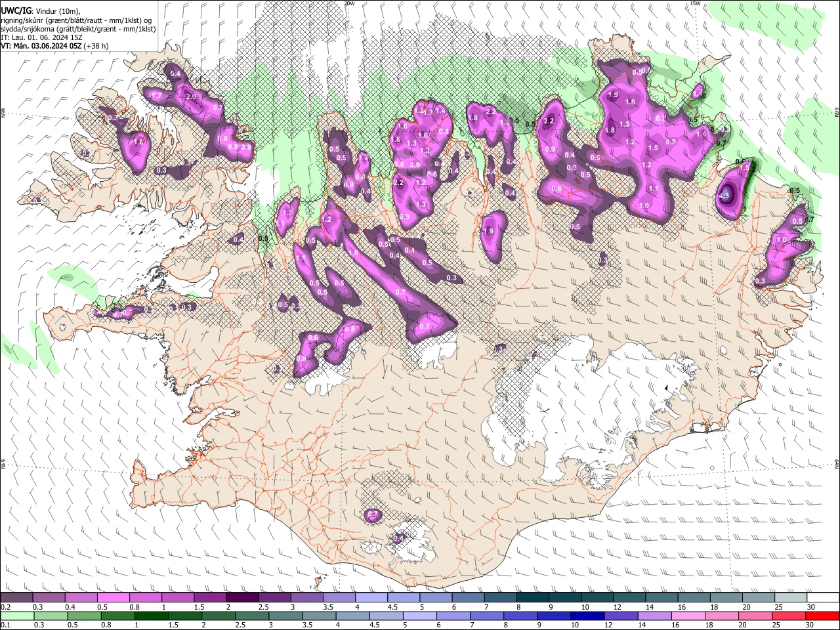Click the '15W' longitude label
This screenshot has height=630, width=840.
[695, 3]
